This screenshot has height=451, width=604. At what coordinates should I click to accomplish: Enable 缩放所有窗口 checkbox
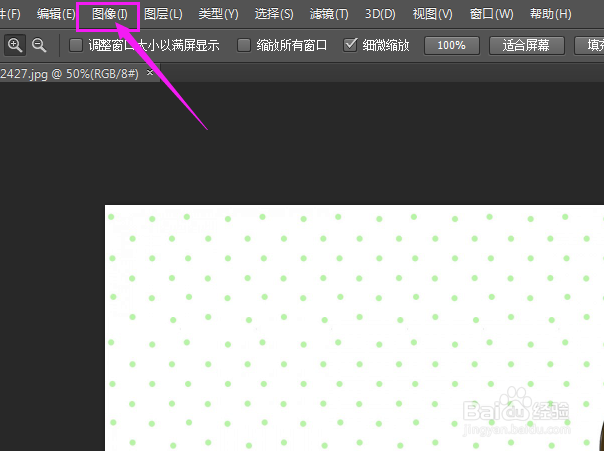click(244, 45)
